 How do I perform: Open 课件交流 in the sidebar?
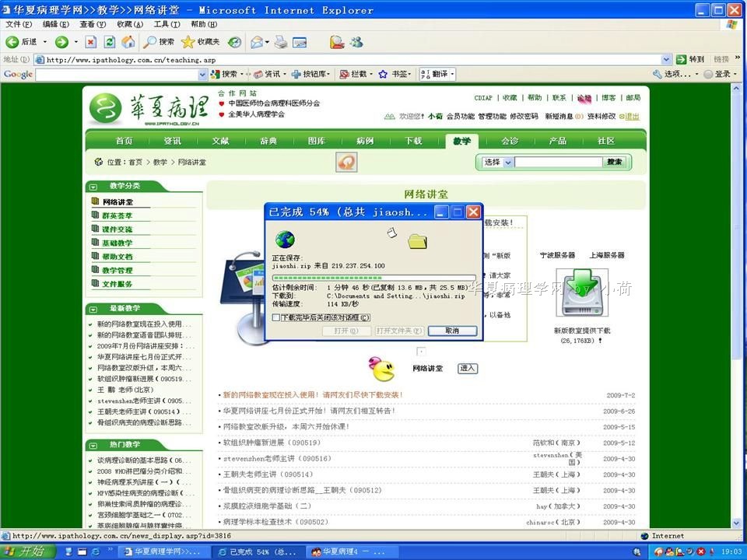[x=117, y=229]
